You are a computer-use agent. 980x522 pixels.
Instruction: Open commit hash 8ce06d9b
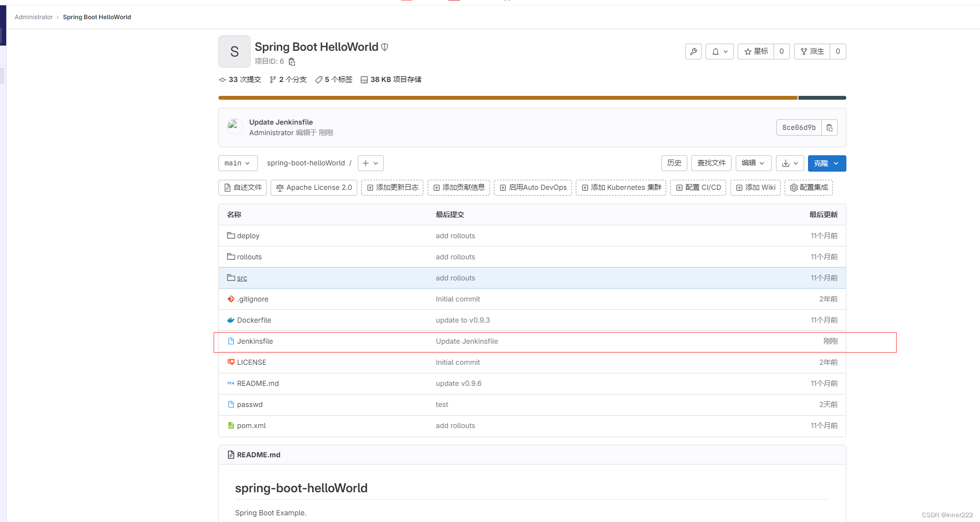[x=799, y=128]
